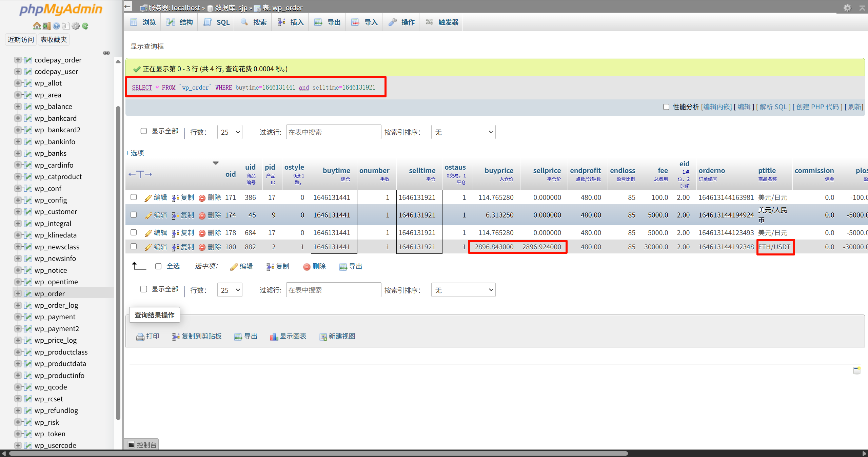Image resolution: width=868 pixels, height=457 pixels.
Task: Click the console icon at bottom
Action: 132,445
